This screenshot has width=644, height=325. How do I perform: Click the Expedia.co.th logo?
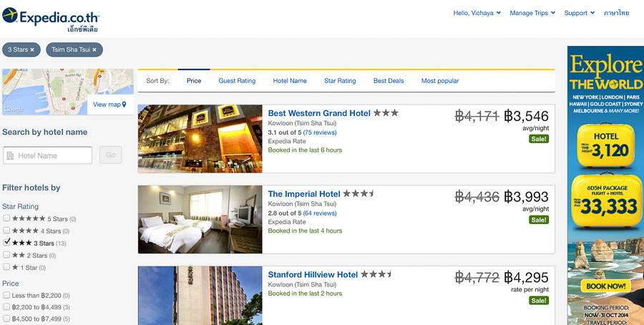coord(51,19)
